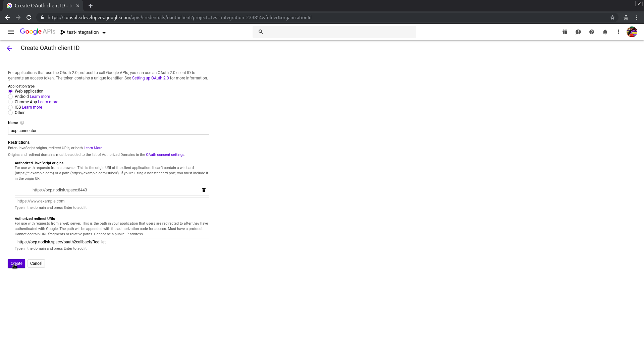Image resolution: width=644 pixels, height=353 pixels.
Task: Select Chrome App application type
Action: pos(10,102)
